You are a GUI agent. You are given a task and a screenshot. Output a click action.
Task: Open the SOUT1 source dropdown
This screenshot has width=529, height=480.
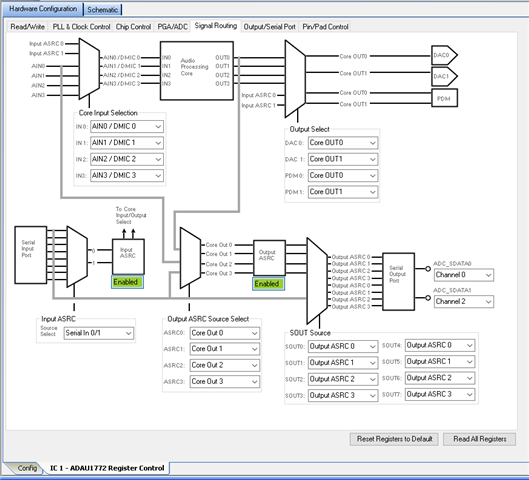point(343,363)
